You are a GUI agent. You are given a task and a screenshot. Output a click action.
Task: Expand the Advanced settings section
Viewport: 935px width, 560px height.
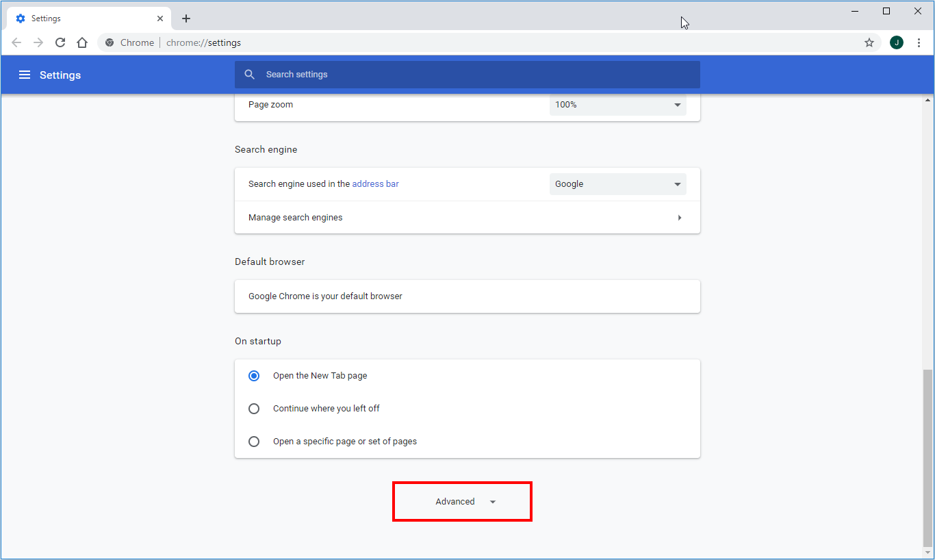462,502
